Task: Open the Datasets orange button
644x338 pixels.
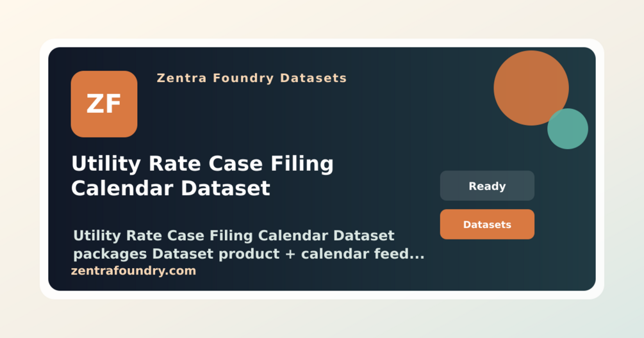Action: 487,225
